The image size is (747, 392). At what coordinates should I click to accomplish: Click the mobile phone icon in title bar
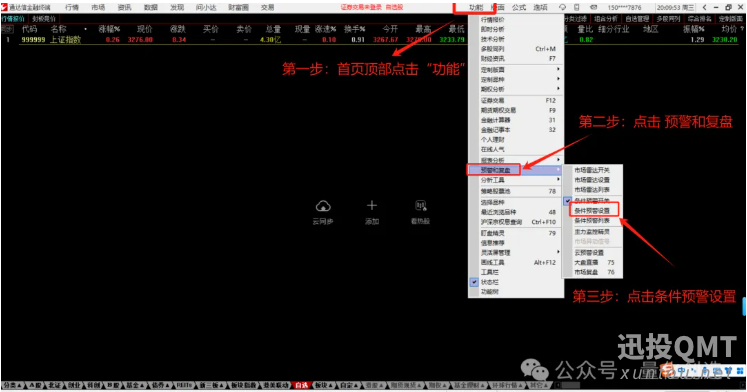576,7
